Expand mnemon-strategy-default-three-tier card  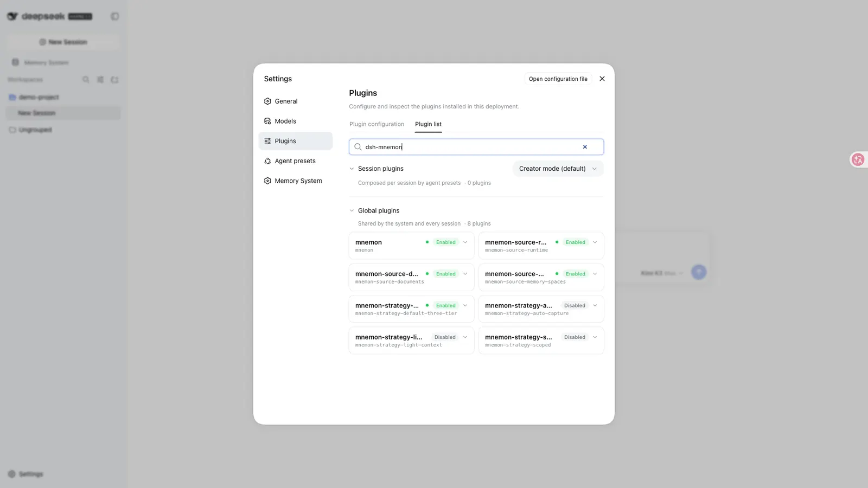[465, 305]
